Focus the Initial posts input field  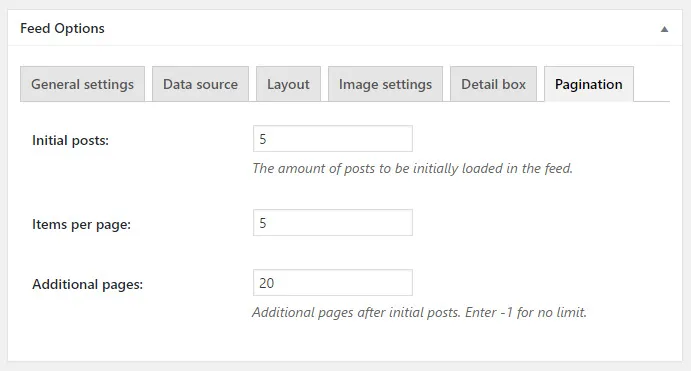333,139
